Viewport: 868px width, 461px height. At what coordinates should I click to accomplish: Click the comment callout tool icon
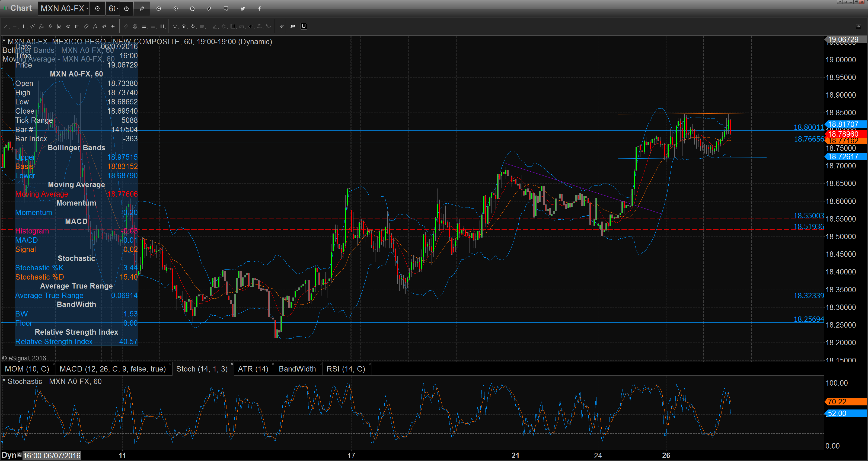(292, 26)
